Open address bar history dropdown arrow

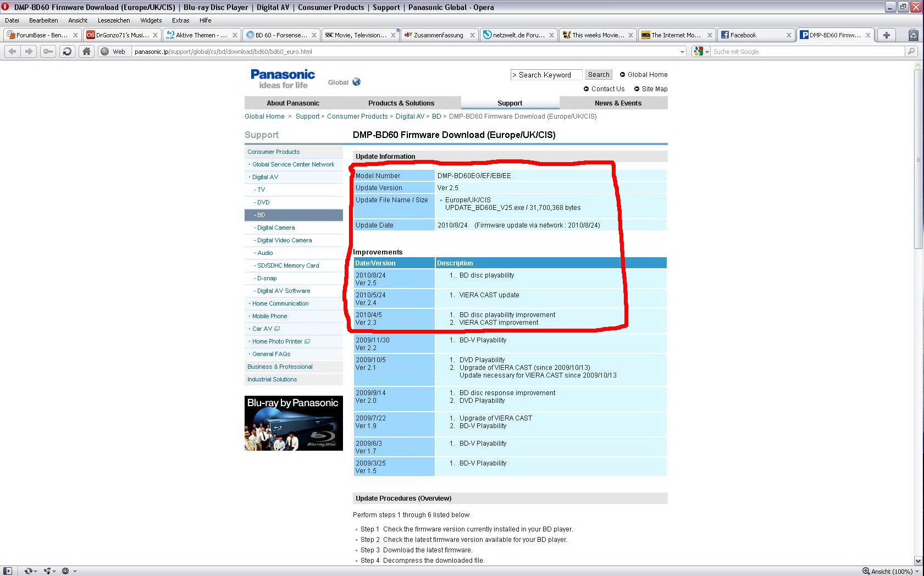(x=682, y=52)
